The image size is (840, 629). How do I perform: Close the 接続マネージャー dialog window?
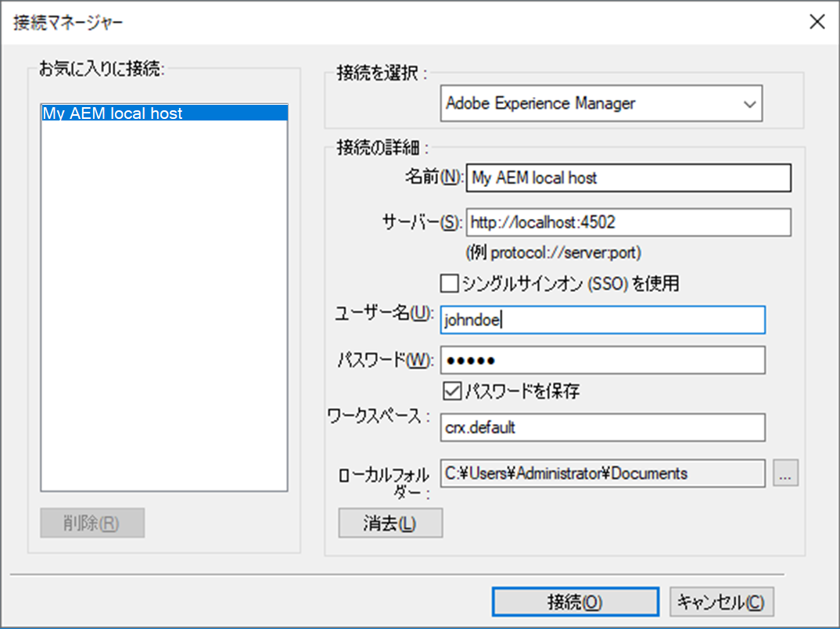(817, 22)
